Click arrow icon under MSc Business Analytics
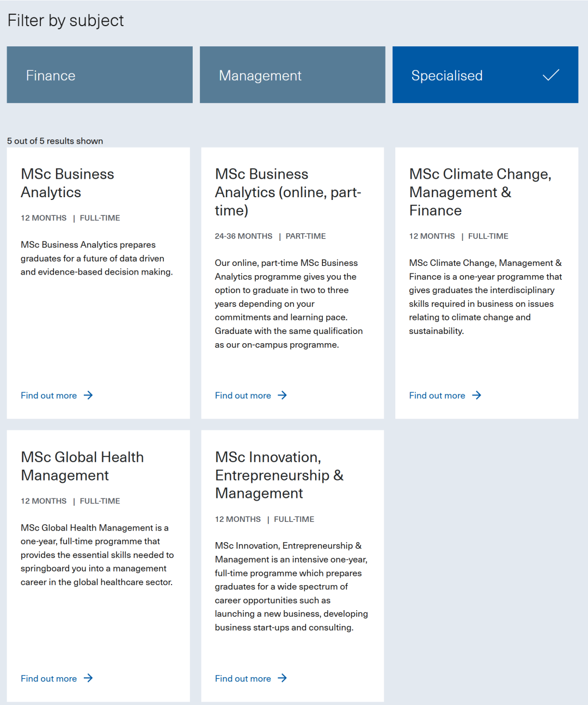The width and height of the screenshot is (588, 705). click(88, 396)
